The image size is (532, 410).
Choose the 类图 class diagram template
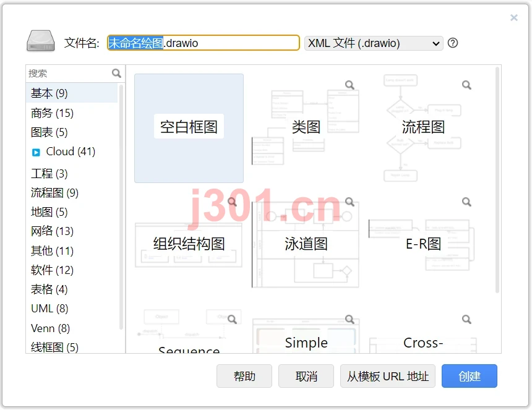(306, 128)
